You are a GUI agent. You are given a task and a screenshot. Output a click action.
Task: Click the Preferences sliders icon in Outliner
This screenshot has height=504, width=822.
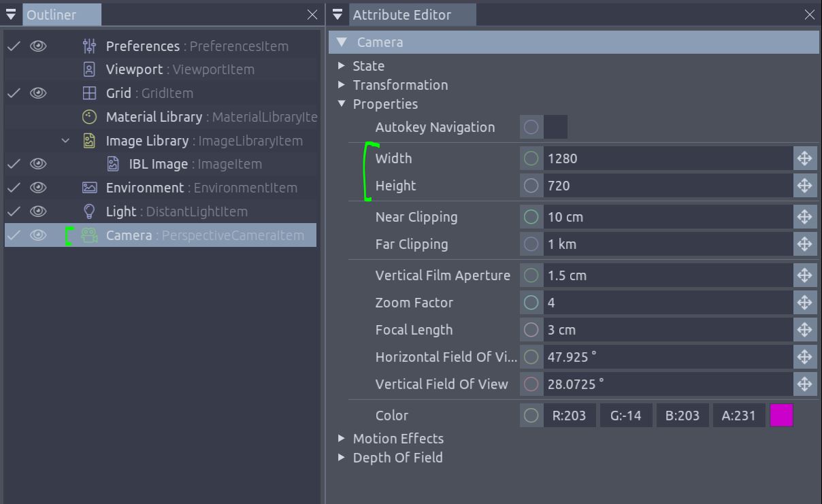point(89,46)
